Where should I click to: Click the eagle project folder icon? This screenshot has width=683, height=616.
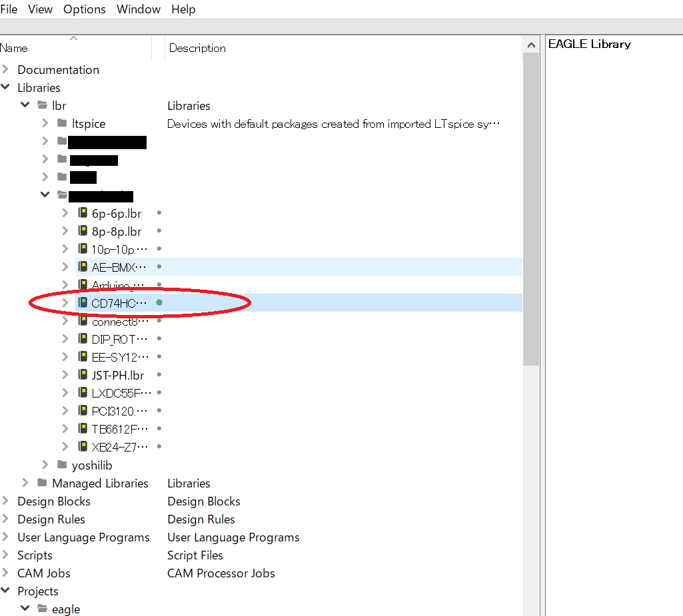42,608
